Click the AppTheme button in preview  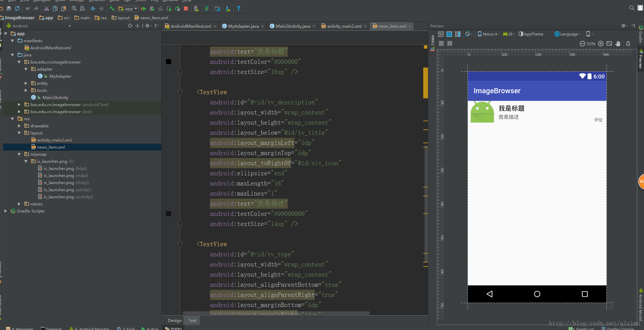(531, 34)
